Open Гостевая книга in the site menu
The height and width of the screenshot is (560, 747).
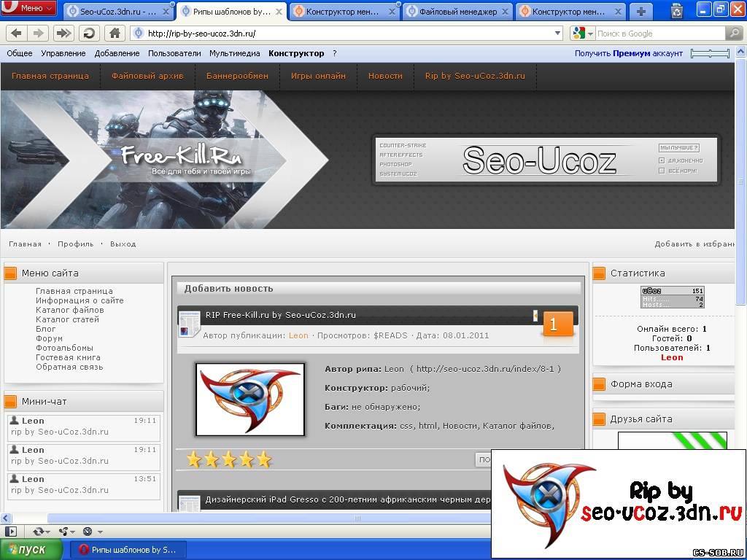pyautogui.click(x=68, y=357)
